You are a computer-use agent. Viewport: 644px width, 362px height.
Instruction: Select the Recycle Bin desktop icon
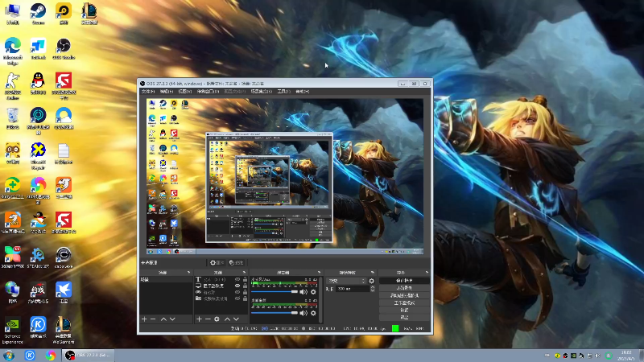pyautogui.click(x=13, y=118)
